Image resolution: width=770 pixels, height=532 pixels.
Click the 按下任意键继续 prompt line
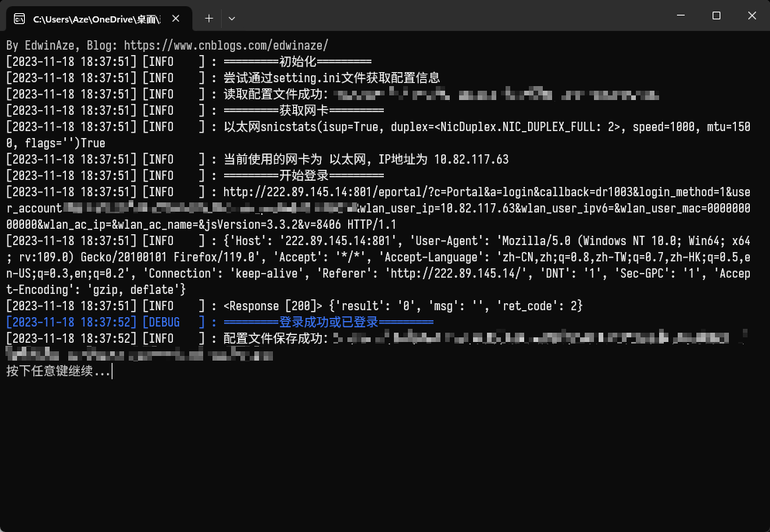tap(58, 371)
